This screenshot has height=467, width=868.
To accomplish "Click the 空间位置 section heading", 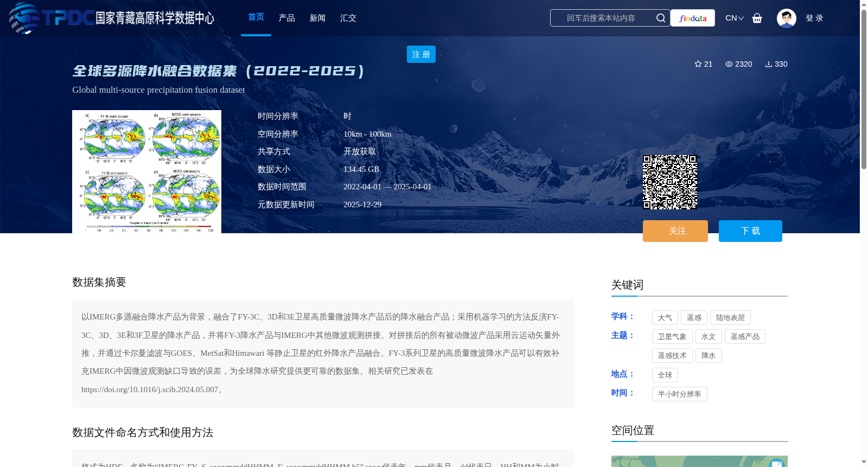I will coord(633,431).
